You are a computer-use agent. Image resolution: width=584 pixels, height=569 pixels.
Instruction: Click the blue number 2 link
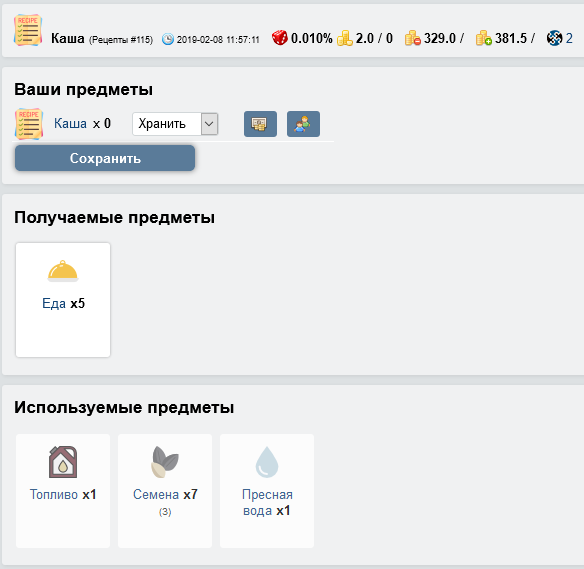pyautogui.click(x=569, y=38)
